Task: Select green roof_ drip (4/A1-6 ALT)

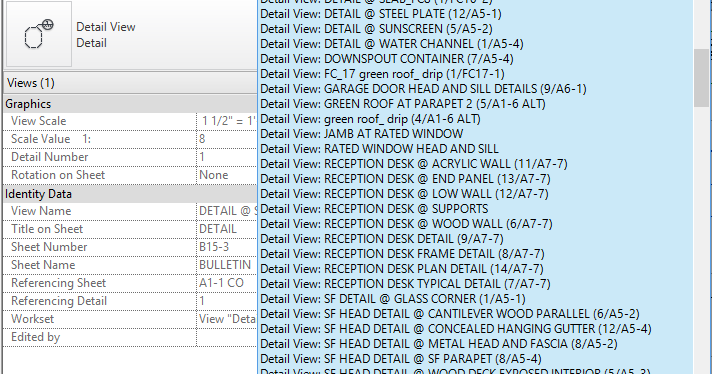Action: click(370, 119)
